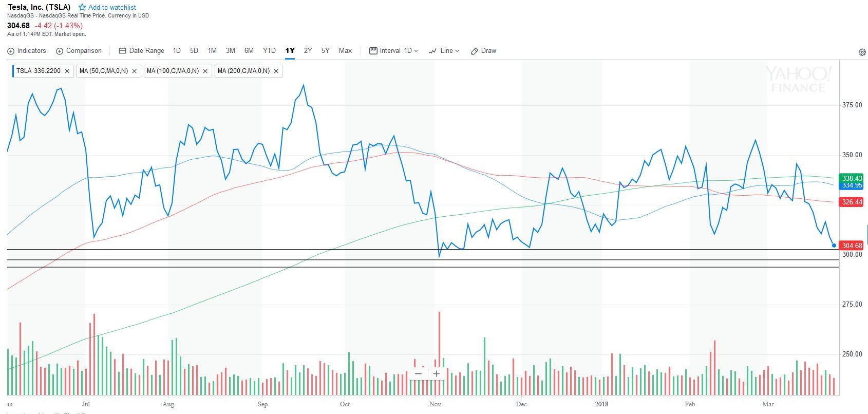
Task: Click the Date Range calendar icon
Action: [x=122, y=51]
